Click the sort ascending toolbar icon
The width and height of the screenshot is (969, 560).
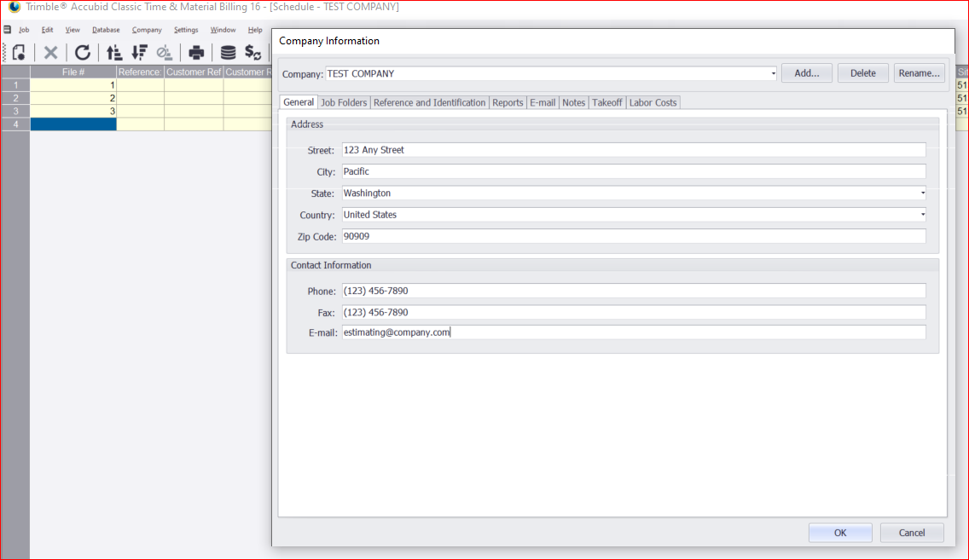click(114, 53)
